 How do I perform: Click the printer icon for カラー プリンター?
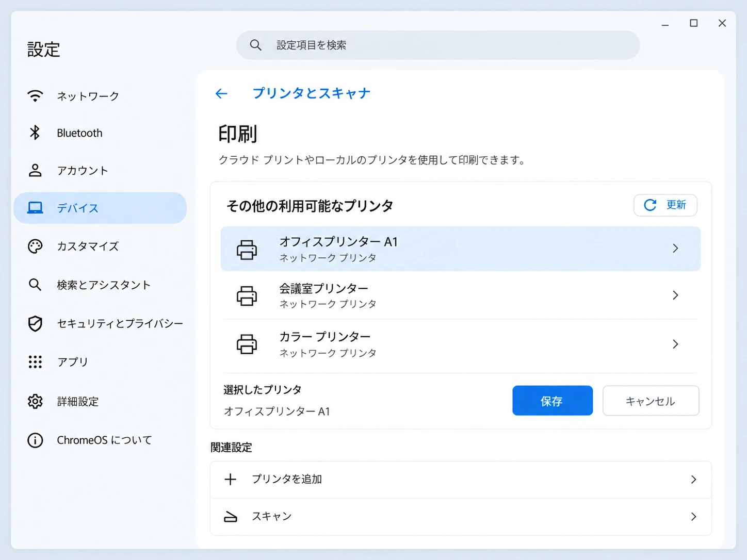click(247, 344)
